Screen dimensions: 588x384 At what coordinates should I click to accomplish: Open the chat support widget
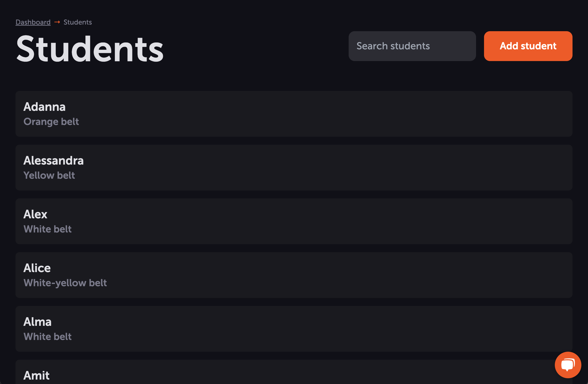point(568,365)
